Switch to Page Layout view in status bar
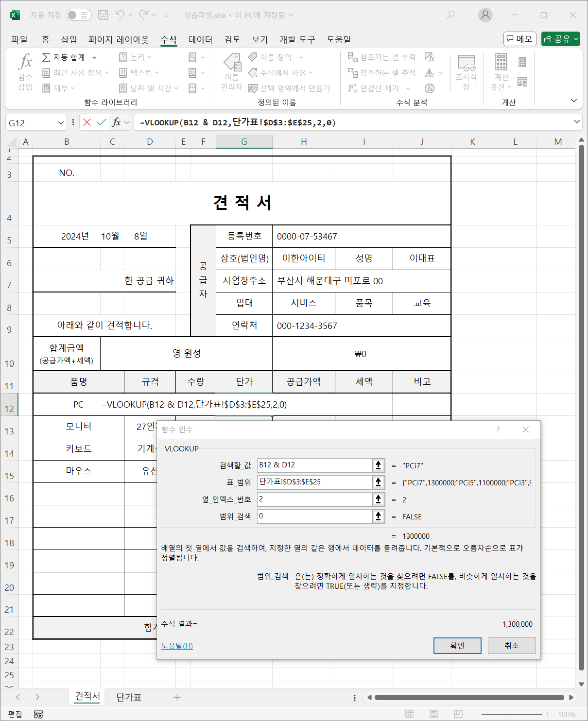 [434, 714]
